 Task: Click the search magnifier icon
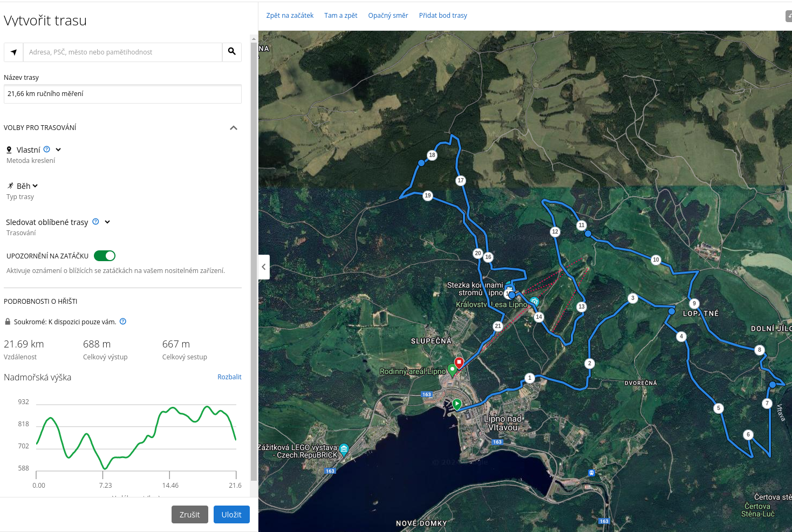pos(231,52)
